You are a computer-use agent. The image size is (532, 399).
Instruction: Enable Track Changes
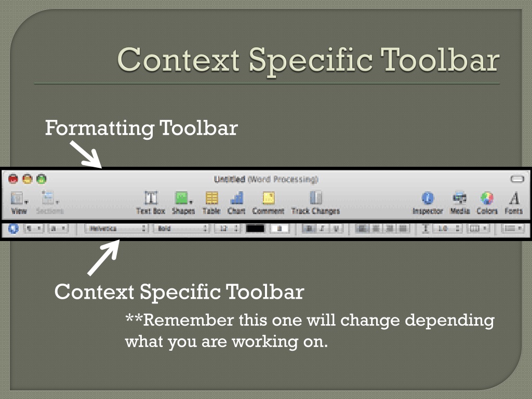pos(315,203)
